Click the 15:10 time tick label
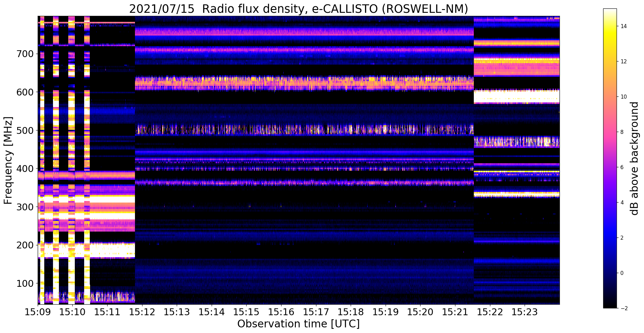Viewport: 644px width, 333px height. [x=73, y=311]
